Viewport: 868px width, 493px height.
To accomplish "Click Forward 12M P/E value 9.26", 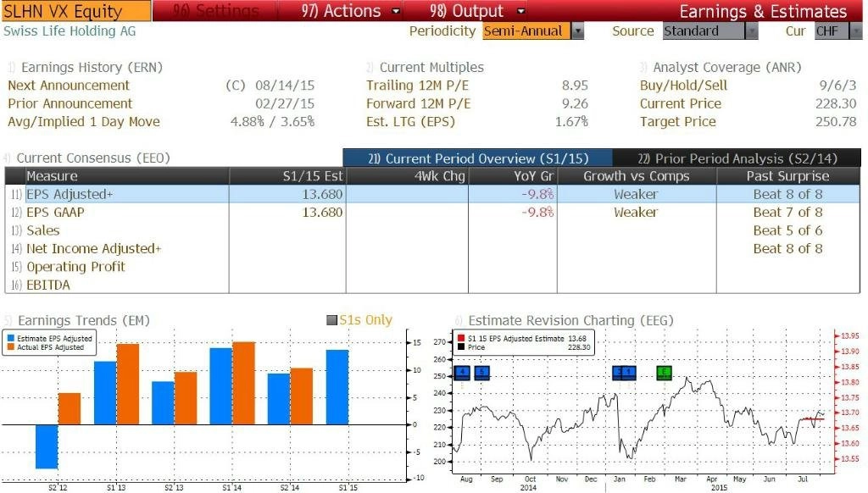I will pos(575,104).
